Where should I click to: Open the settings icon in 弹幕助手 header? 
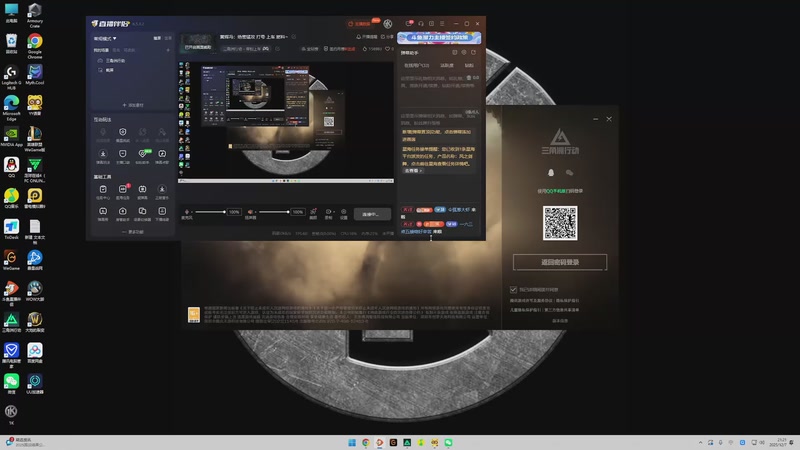coord(464,53)
